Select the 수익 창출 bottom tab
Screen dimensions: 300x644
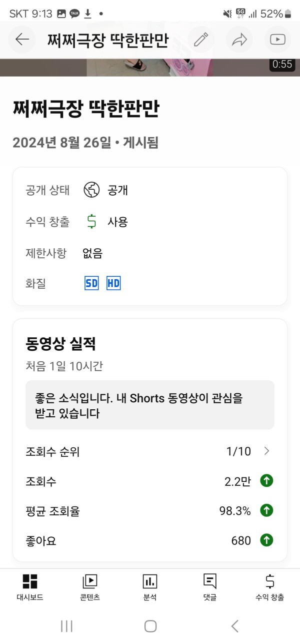pyautogui.click(x=270, y=587)
